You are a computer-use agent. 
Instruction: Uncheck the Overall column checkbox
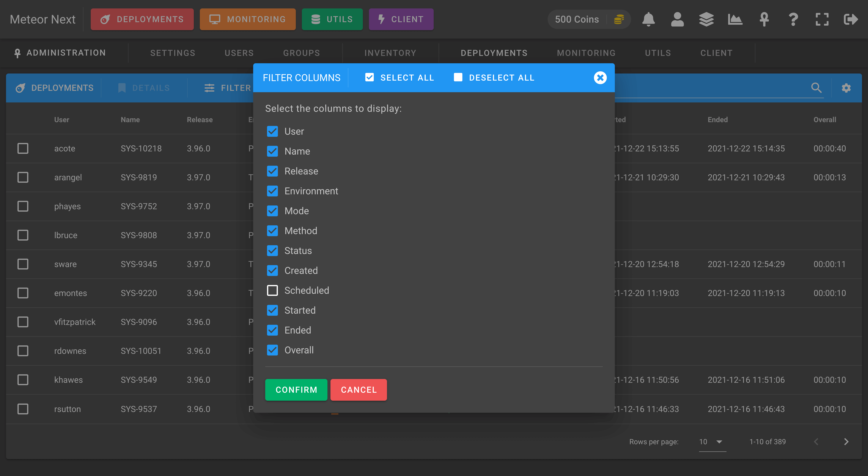(272, 350)
